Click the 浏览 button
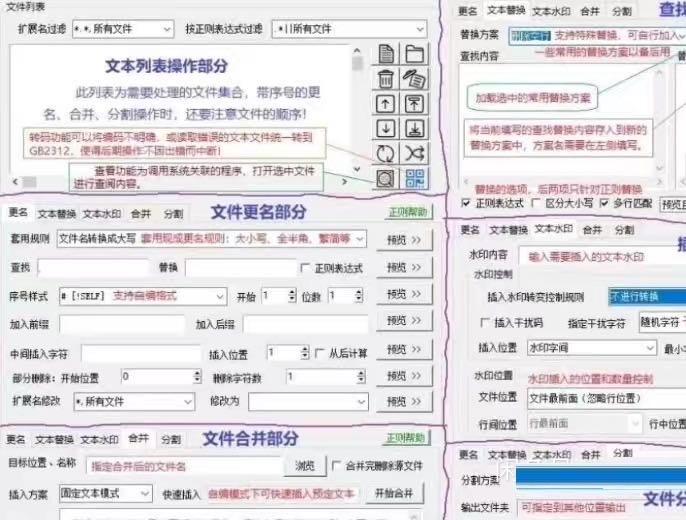This screenshot has height=520, width=686. pos(304,466)
